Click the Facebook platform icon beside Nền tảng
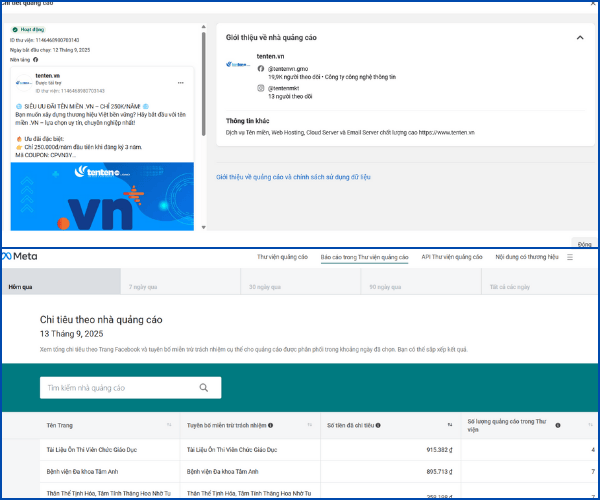Viewport: 600px width, 500px height. (36, 60)
